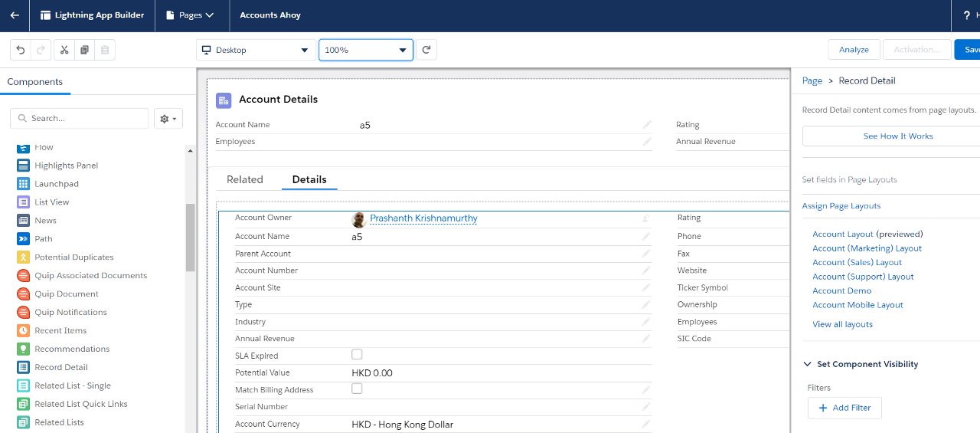Screen dimensions: 980x433
Task: Edit the Parent Account field pencil
Action: point(647,254)
